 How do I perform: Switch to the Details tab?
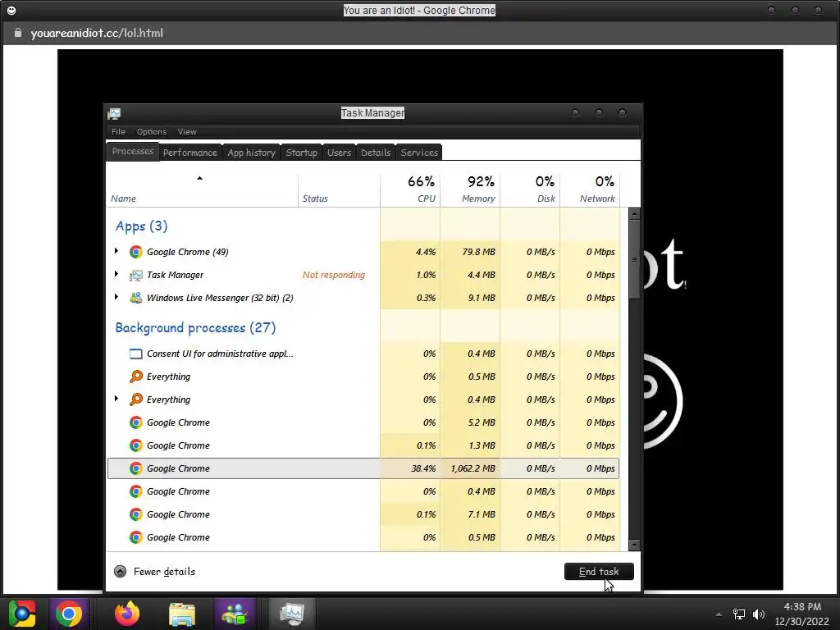(376, 153)
